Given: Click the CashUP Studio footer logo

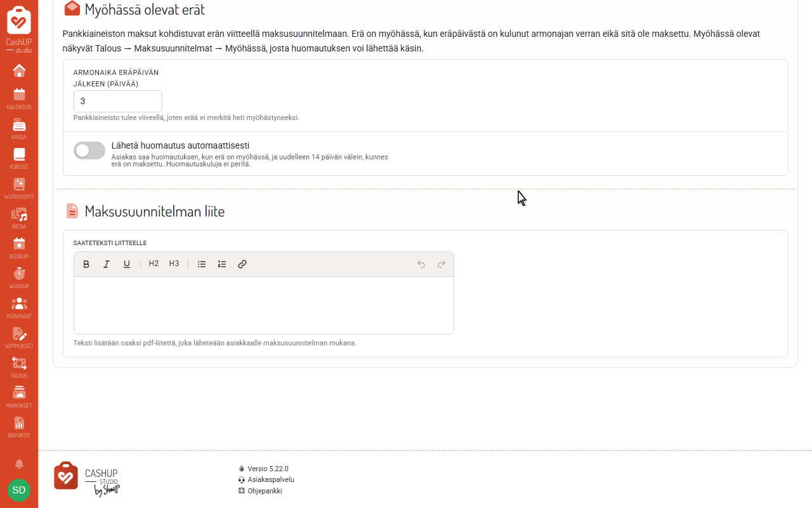Looking at the screenshot, I should (x=87, y=479).
